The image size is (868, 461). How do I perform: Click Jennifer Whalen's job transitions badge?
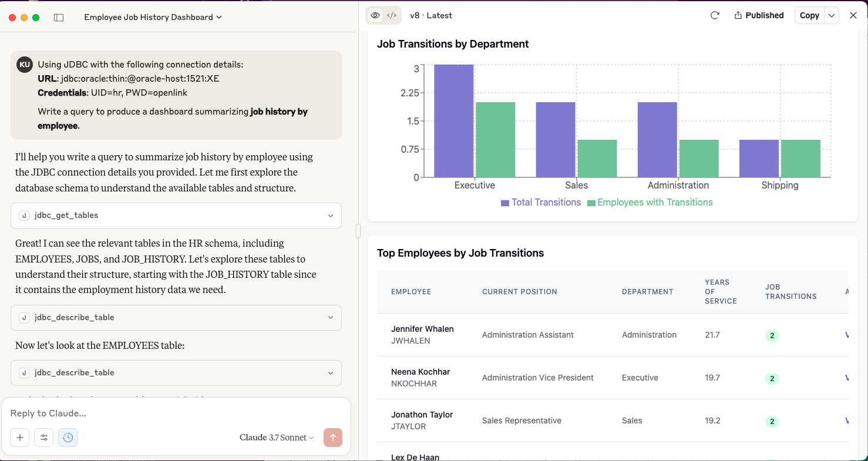[772, 336]
